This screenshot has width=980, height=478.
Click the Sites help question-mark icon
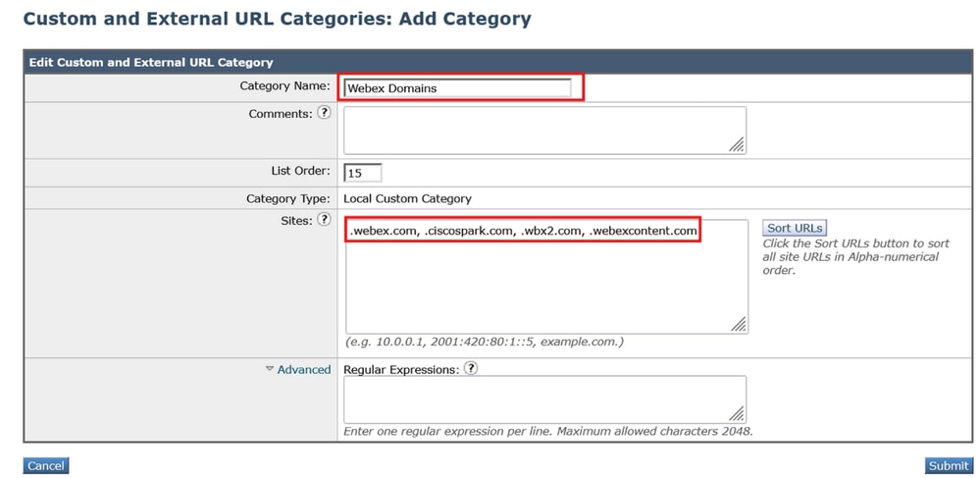point(324,220)
